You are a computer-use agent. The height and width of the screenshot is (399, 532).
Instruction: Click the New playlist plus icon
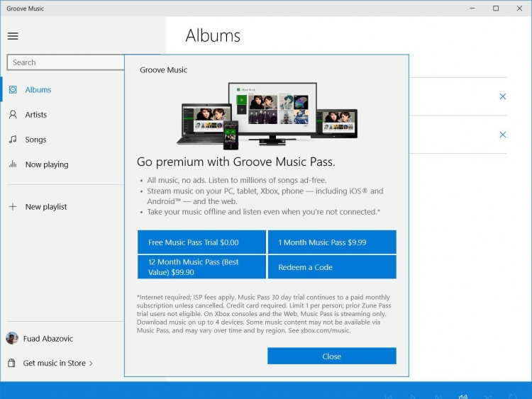[x=13, y=207]
